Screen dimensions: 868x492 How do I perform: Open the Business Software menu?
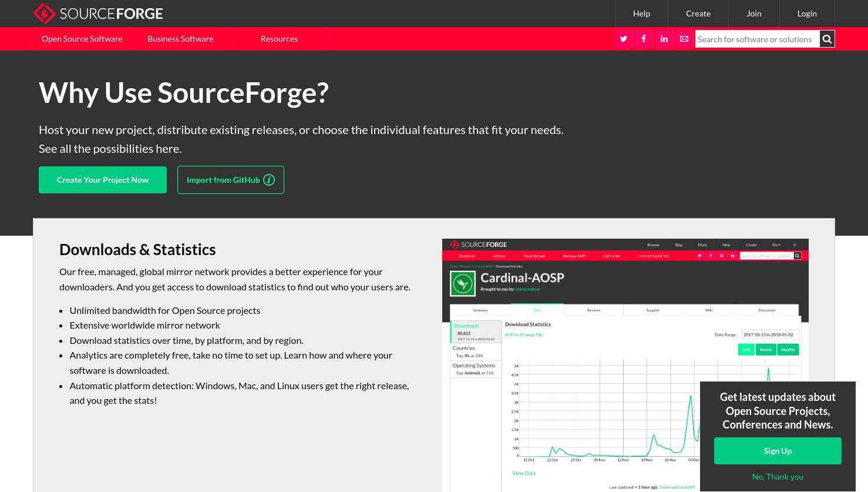click(x=180, y=39)
